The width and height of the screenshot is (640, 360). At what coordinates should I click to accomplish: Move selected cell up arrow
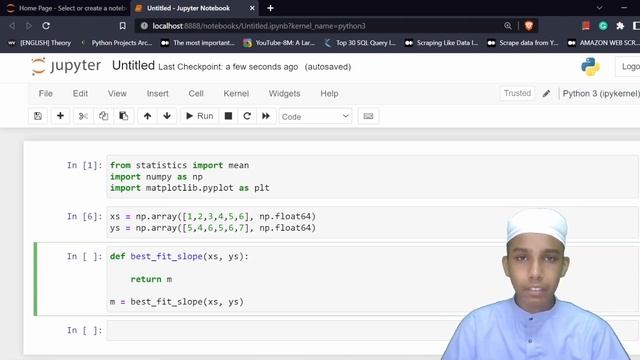pos(147,116)
